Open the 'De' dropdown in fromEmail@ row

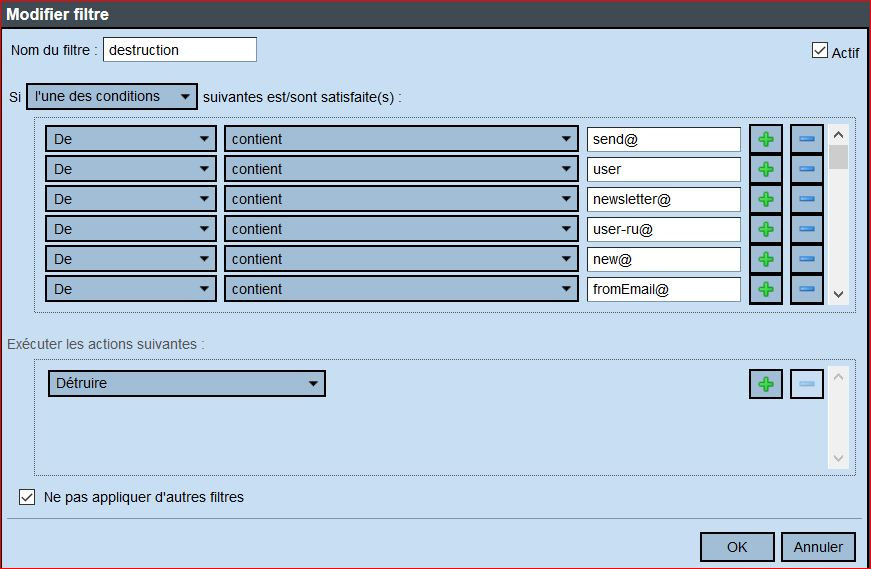coord(131,289)
